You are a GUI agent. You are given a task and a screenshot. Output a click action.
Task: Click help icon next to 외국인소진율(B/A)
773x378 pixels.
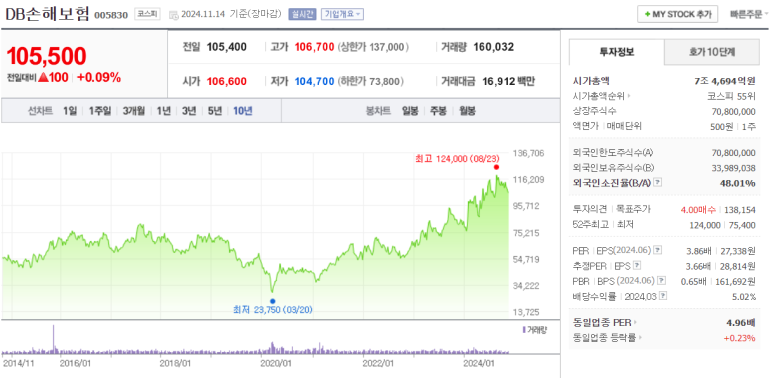pyautogui.click(x=658, y=183)
